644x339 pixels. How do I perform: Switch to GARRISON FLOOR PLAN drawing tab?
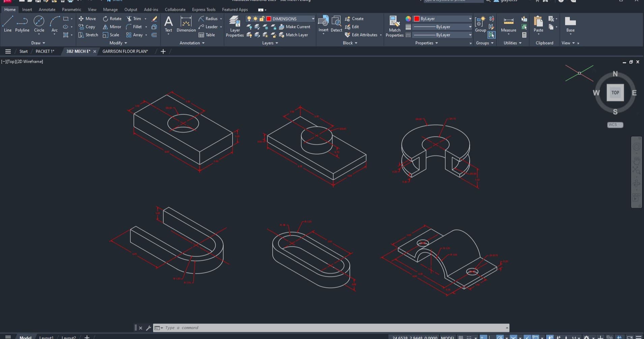click(x=125, y=51)
